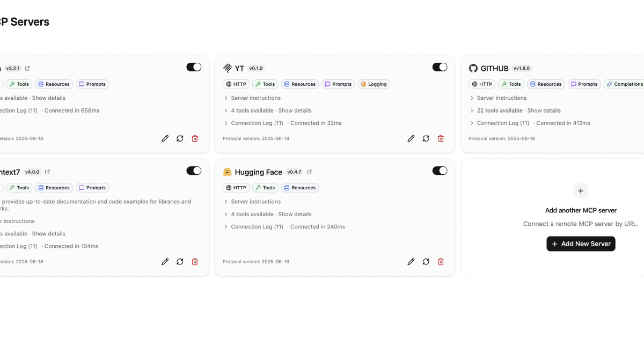Click Logging badge in YT card
This screenshot has height=362, width=644.
coord(374,84)
